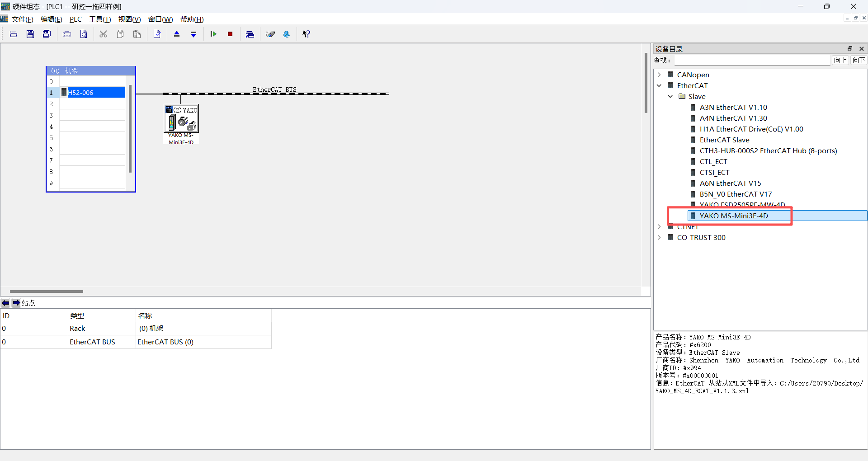Viewport: 868px width, 461px height.
Task: Open the 帮助(H) menu
Action: (192, 19)
